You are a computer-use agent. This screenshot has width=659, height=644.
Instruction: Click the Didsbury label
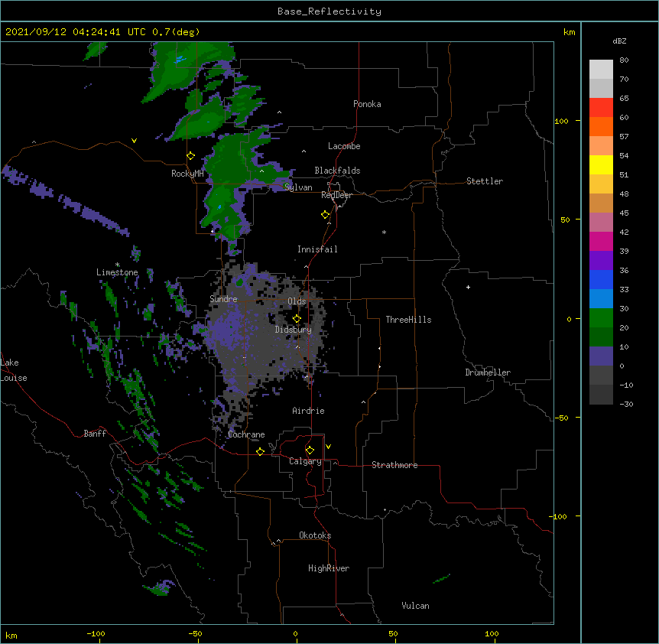294,330
